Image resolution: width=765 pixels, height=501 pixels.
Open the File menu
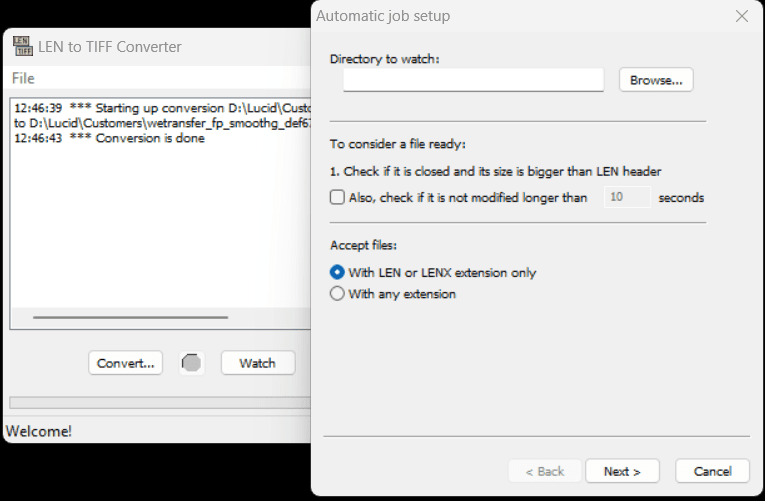click(23, 78)
